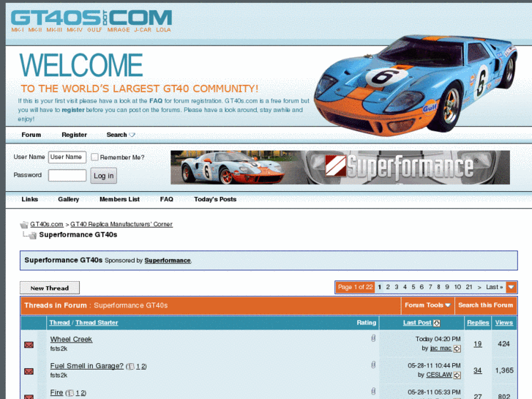This screenshot has height=399, width=532.
Task: Go to last post icon by CESLAW
Action: click(x=457, y=376)
